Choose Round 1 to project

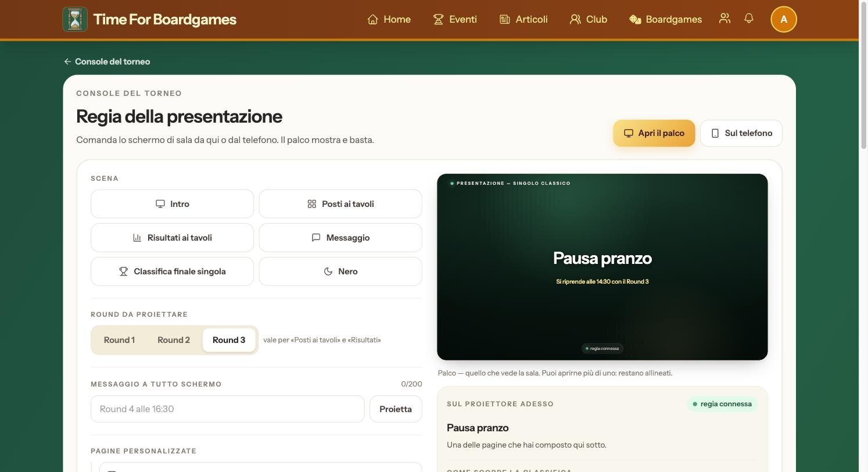click(119, 340)
